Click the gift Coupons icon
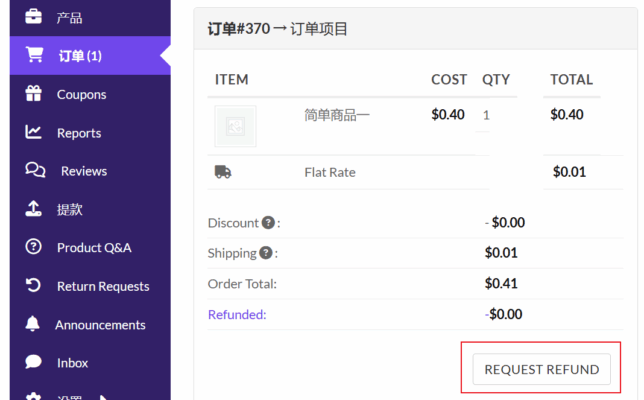Screen dimensions: 644x400 34,94
